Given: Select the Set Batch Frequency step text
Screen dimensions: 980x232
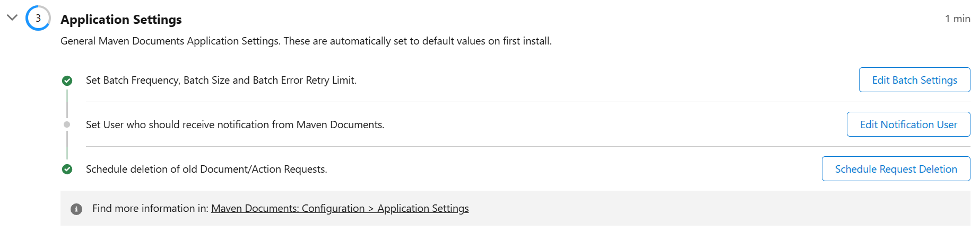Looking at the screenshot, I should pyautogui.click(x=221, y=80).
